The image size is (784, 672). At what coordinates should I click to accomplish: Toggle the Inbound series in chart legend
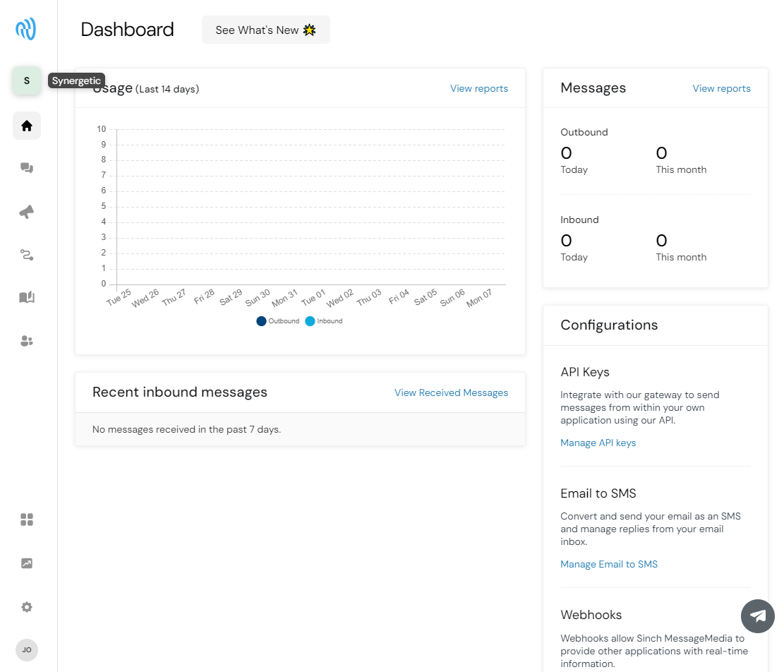[x=323, y=320]
